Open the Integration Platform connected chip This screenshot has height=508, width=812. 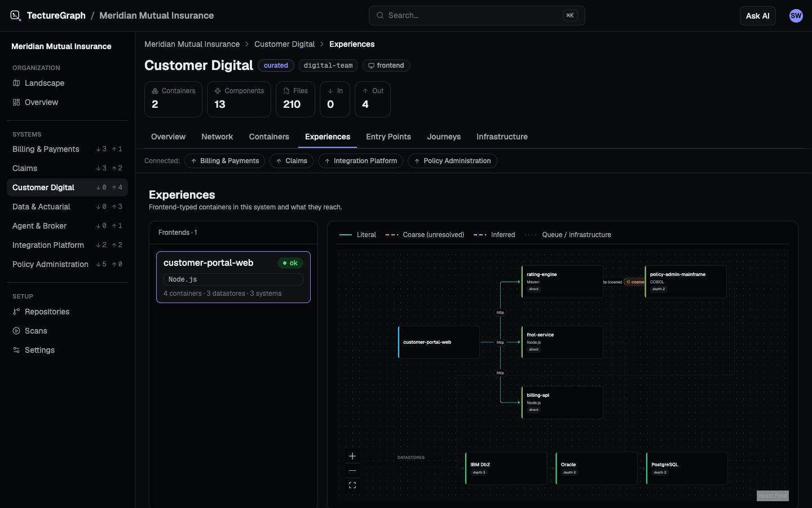pyautogui.click(x=360, y=161)
